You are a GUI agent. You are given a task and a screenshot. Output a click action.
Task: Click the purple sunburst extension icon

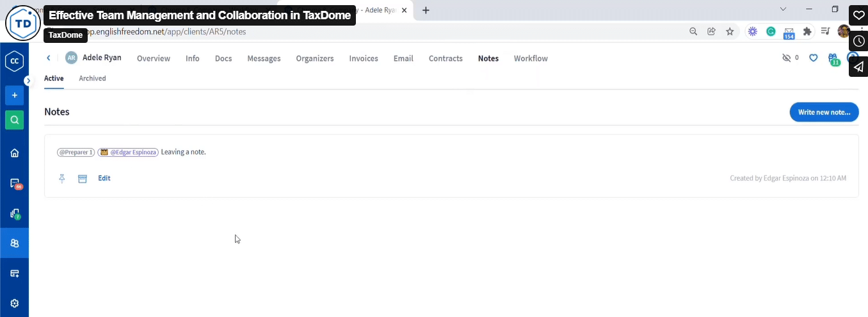tap(753, 31)
